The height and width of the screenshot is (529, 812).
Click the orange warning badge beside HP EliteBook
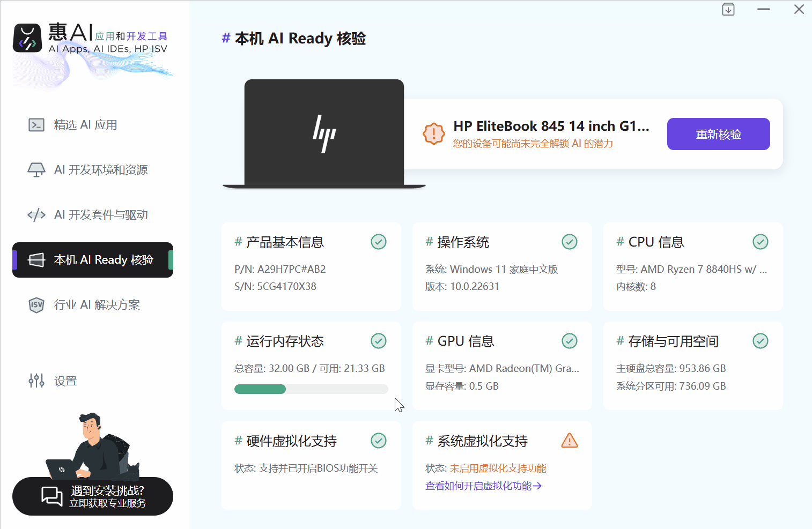(434, 133)
